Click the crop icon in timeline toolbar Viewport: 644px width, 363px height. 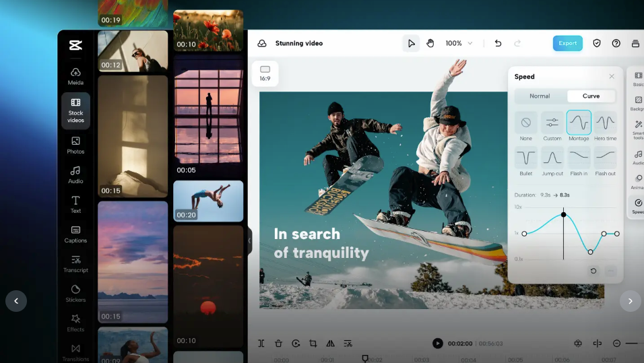click(313, 343)
